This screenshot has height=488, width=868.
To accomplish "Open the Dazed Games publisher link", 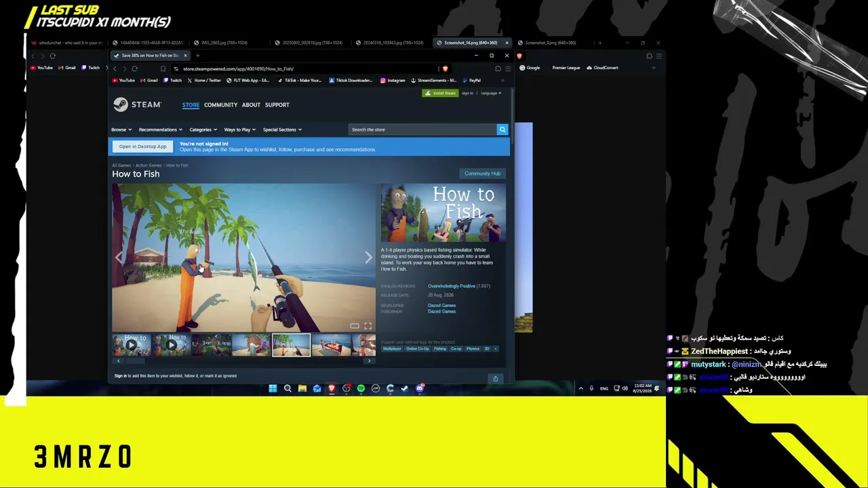I will (441, 312).
